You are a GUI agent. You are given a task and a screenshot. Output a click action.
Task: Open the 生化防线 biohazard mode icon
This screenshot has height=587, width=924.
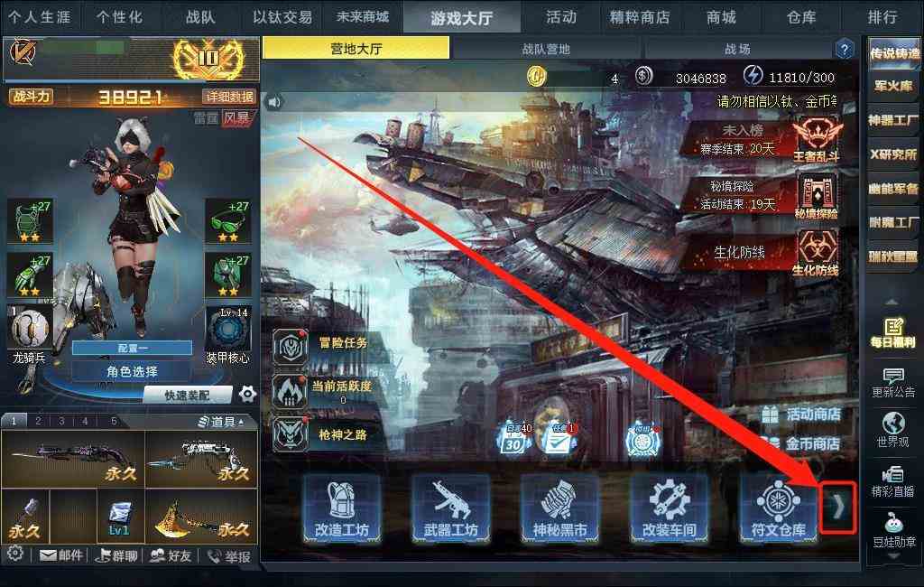pos(816,254)
